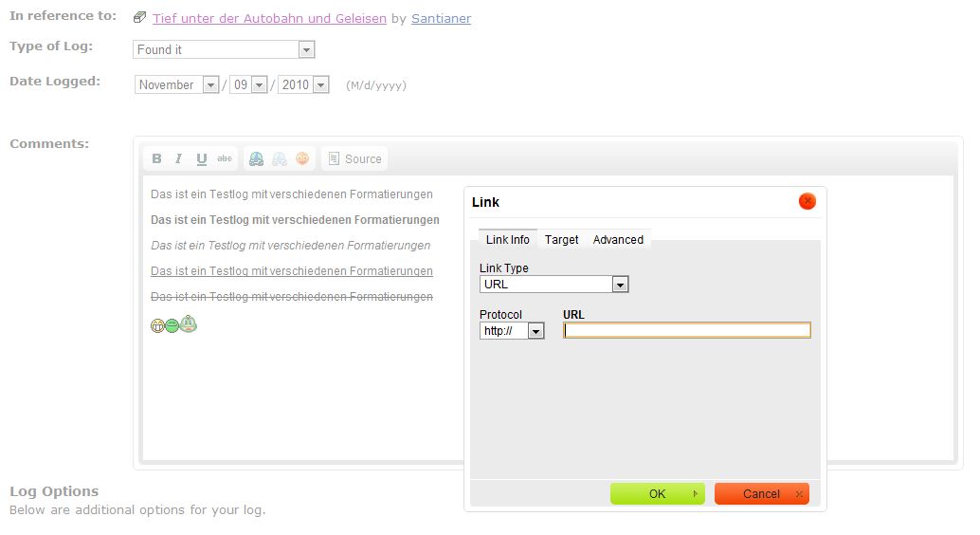The image size is (980, 535).
Task: Click the 'Log Options' heading
Action: pyautogui.click(x=54, y=491)
